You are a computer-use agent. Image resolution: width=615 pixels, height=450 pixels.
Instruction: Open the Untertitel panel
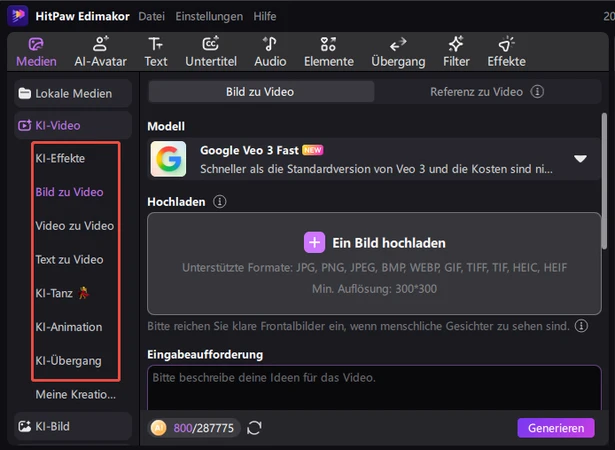[x=210, y=51]
